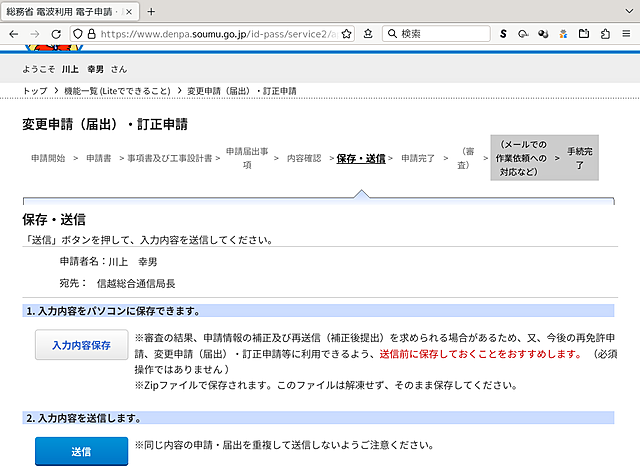Select the 保存・送信 step in progress bar
Image resolution: width=640 pixels, height=476 pixels.
360,158
